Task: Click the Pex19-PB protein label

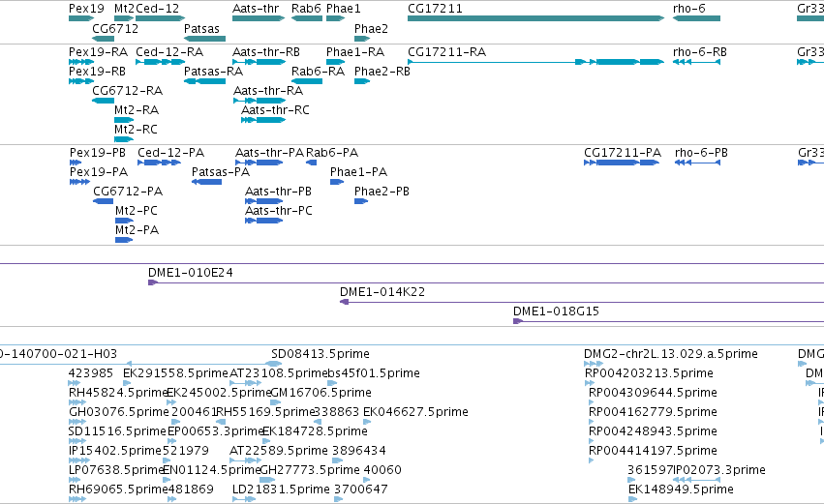Action: 98,153
